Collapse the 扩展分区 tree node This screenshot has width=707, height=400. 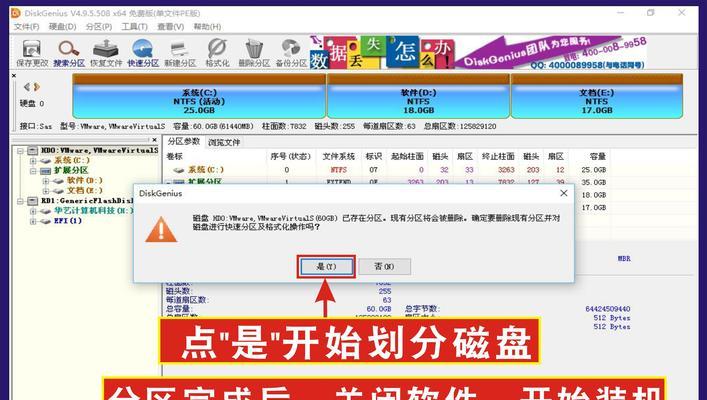pyautogui.click(x=33, y=171)
